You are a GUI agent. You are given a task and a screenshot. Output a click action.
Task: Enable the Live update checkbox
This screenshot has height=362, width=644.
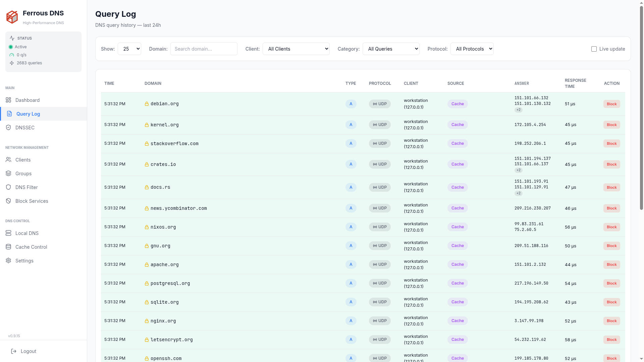594,49
